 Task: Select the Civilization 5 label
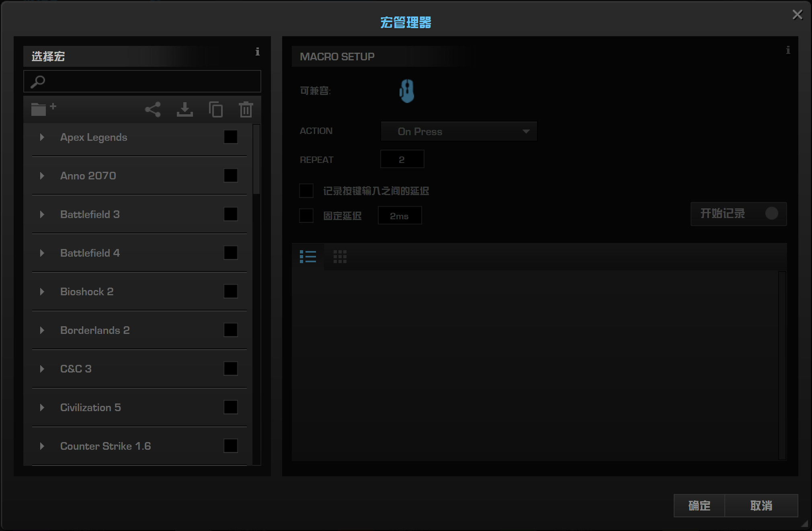(90, 408)
